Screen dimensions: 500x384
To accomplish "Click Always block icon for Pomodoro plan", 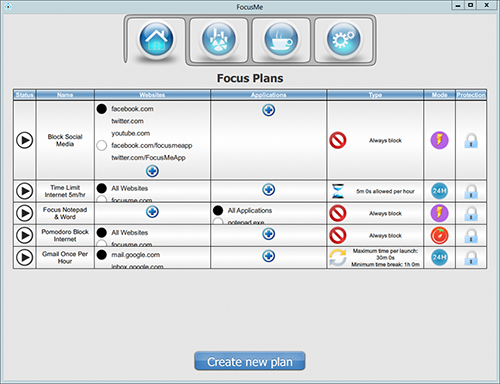I will (338, 235).
